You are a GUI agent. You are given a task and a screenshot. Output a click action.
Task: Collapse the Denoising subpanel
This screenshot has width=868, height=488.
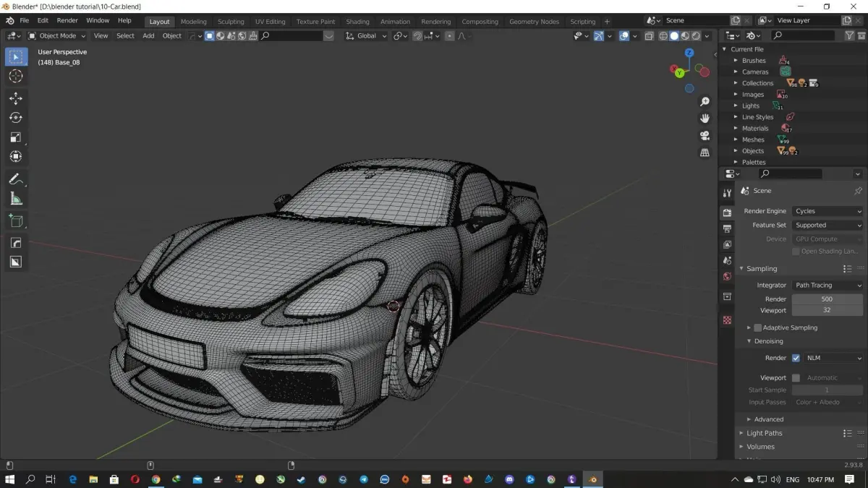768,341
